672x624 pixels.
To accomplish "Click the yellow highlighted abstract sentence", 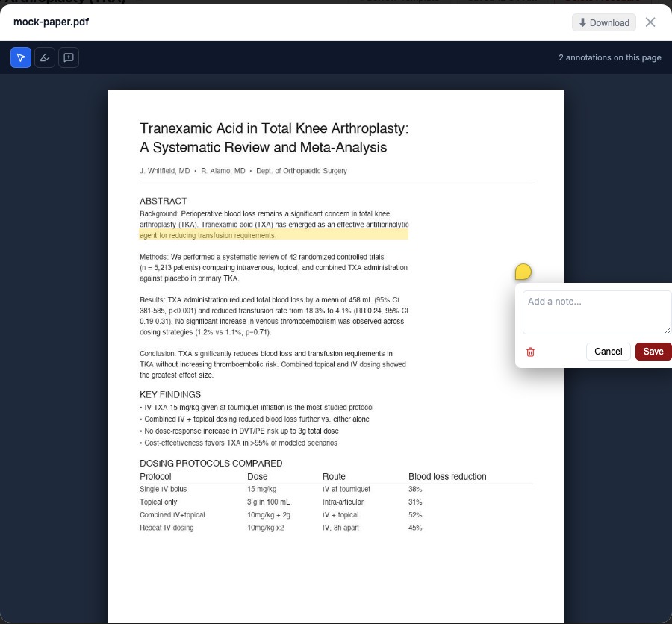I will pyautogui.click(x=273, y=234).
